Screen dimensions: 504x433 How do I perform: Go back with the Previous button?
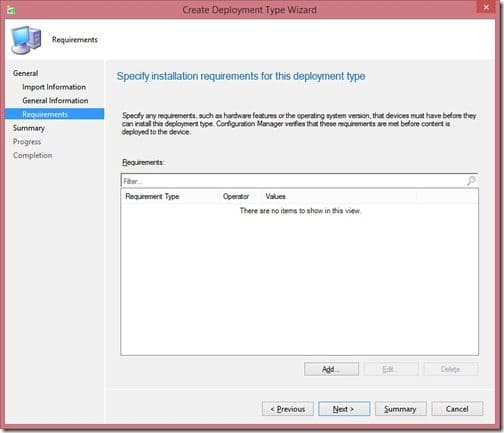click(x=288, y=409)
